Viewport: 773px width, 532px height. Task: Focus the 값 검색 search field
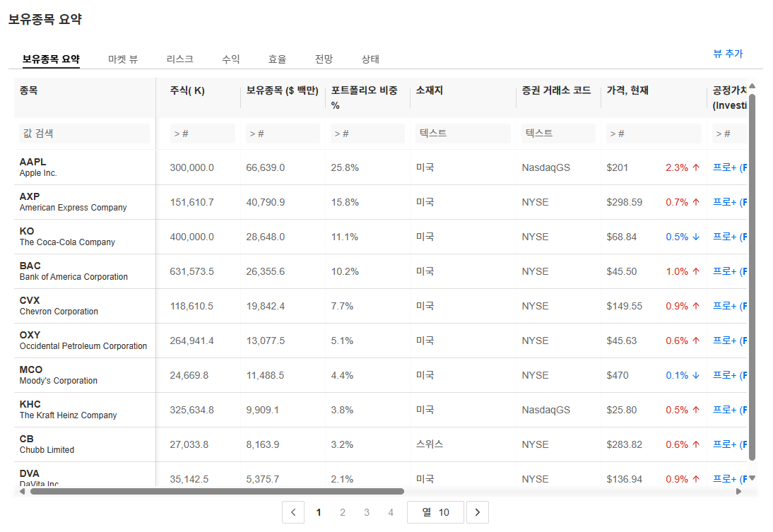84,134
